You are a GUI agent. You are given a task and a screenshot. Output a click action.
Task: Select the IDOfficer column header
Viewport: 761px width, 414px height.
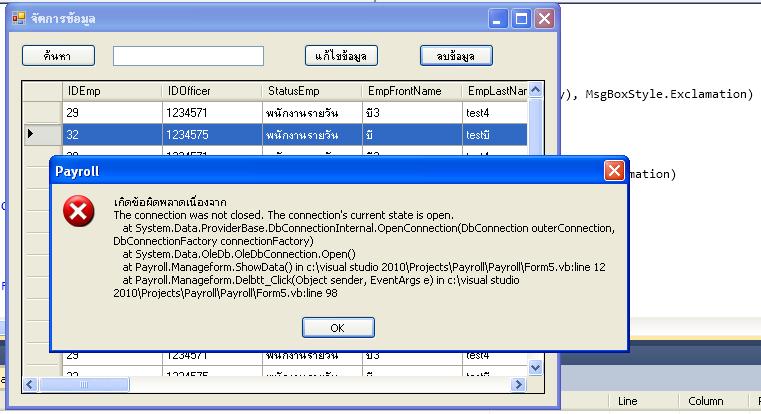212,91
